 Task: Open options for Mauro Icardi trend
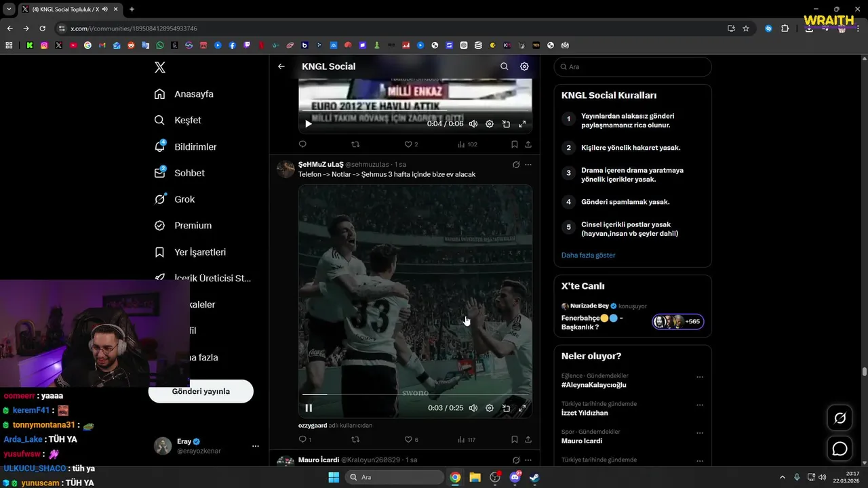[700, 432]
